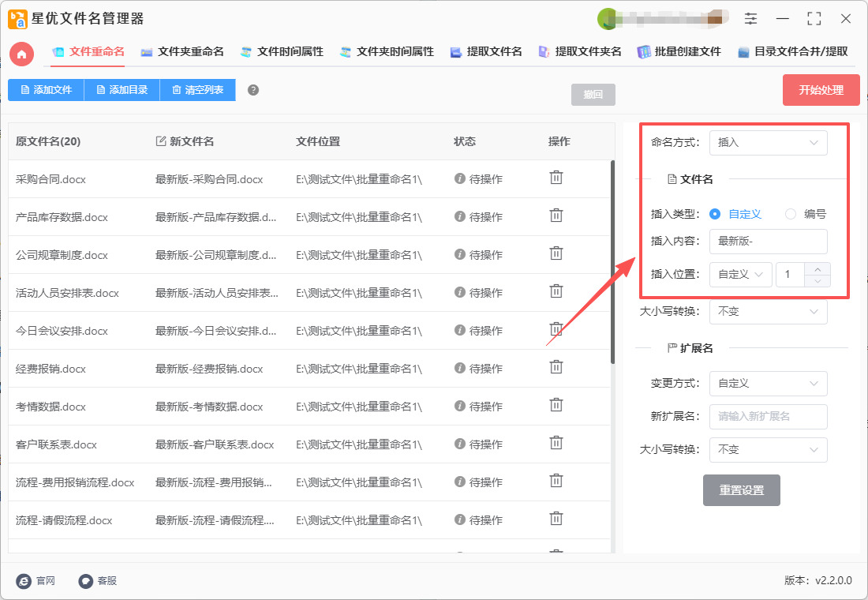The image size is (868, 600).
Task: Click 重置设置 reset button
Action: (x=741, y=490)
